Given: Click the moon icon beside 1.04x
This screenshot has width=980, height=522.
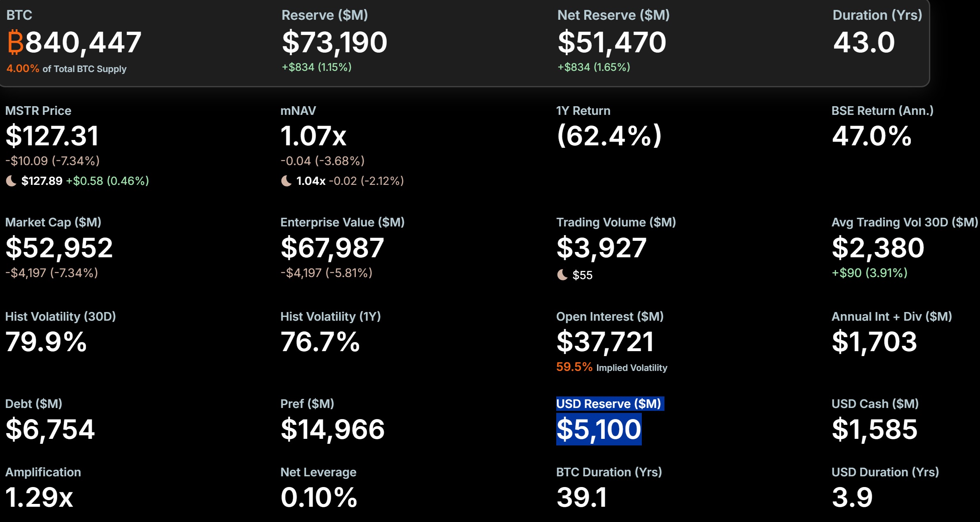Looking at the screenshot, I should click(x=286, y=181).
